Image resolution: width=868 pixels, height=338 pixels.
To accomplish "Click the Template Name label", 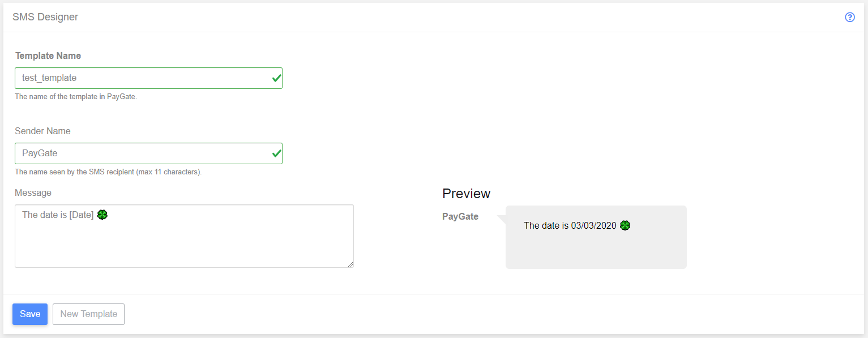I will click(48, 55).
